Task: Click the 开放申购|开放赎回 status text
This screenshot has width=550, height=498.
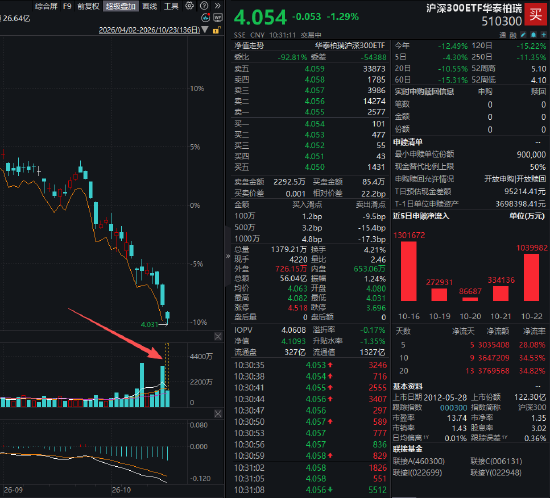Action: [515, 179]
